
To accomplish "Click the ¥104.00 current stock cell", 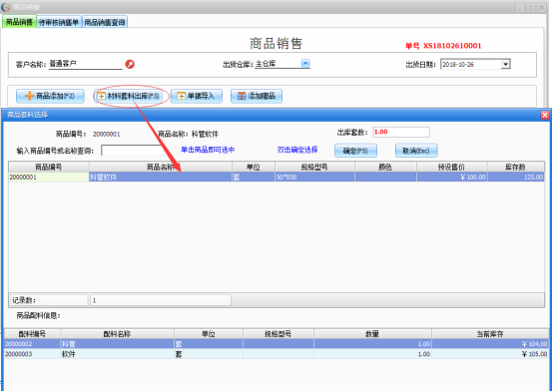I will pos(490,344).
